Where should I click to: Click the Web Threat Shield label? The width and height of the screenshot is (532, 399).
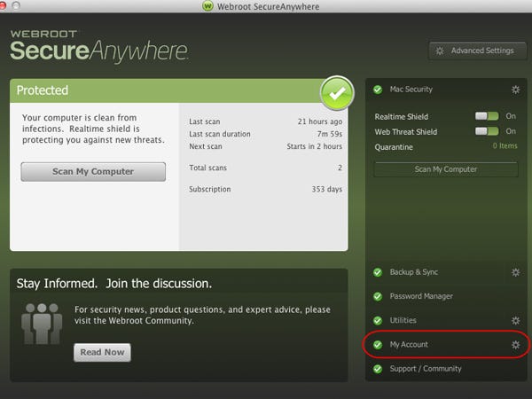(x=406, y=131)
